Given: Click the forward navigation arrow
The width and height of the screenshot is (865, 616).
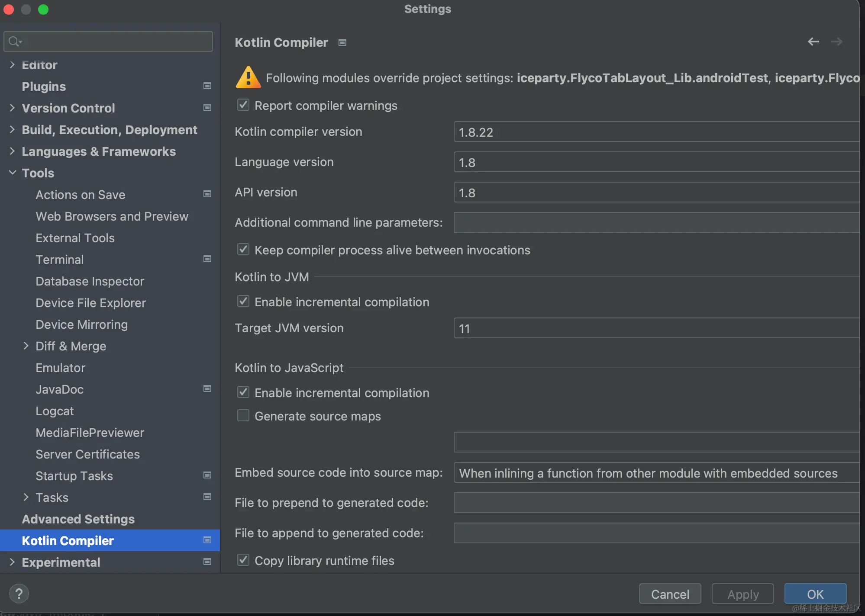Looking at the screenshot, I should click(836, 42).
